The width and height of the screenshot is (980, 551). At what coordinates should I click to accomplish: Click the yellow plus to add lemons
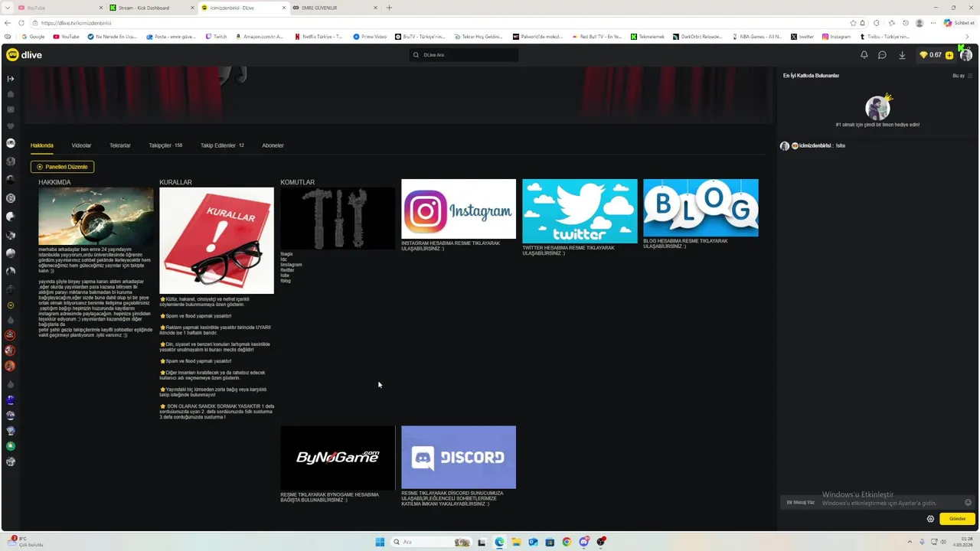[x=949, y=55]
